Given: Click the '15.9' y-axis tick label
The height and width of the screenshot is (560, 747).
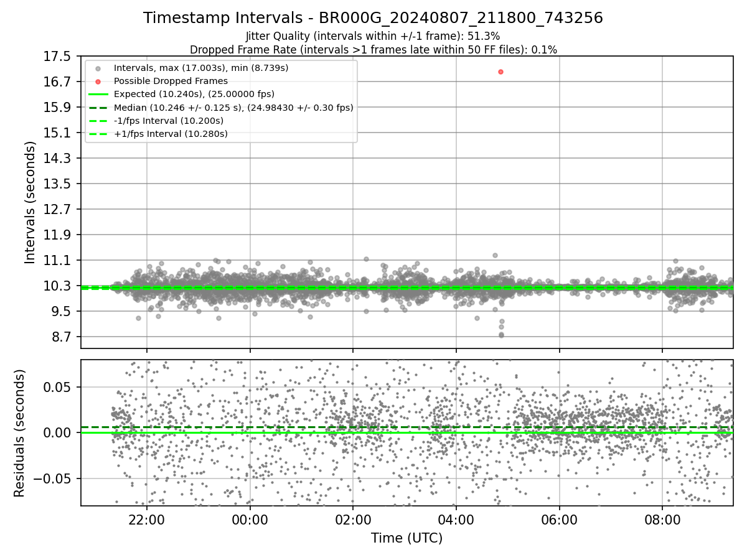Looking at the screenshot, I should click(x=59, y=108).
